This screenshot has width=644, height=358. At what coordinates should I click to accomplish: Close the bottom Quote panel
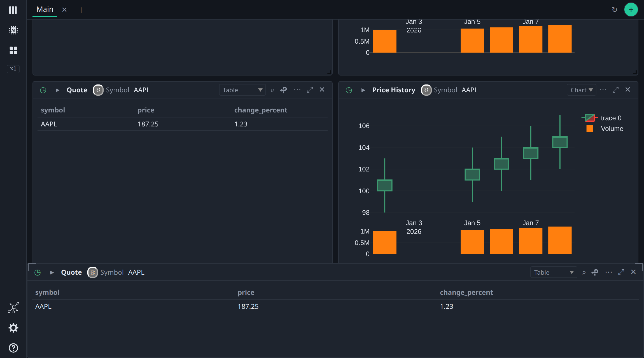[x=633, y=272]
